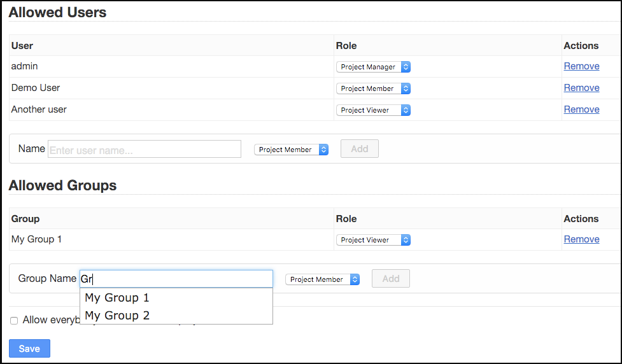The height and width of the screenshot is (364, 622).
Task: Select My Group 1 from the autocomplete suggestions
Action: (117, 298)
